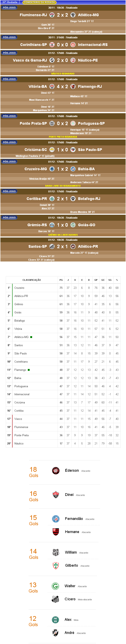Open Pós-Jogo for Cruzeiro vs Bahia
This screenshot has height=644, width=126.
(9, 162)
